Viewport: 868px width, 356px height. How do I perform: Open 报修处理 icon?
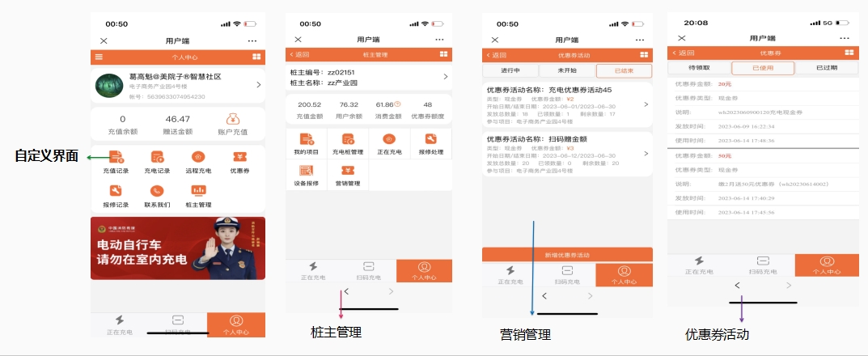[430, 139]
